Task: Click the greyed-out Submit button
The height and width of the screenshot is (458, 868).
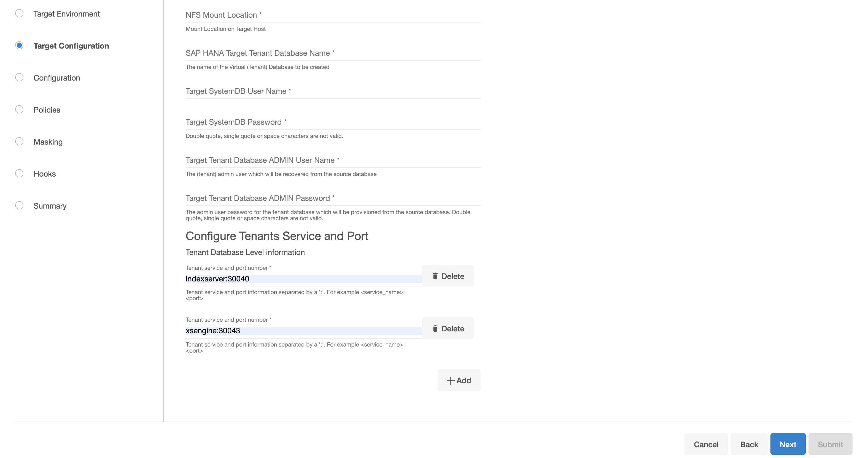Action: pyautogui.click(x=830, y=444)
